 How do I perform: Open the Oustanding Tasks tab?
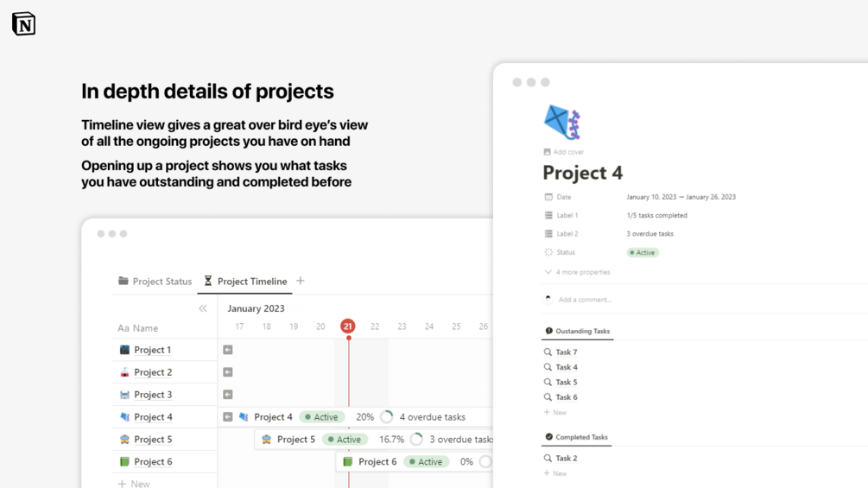(578, 331)
